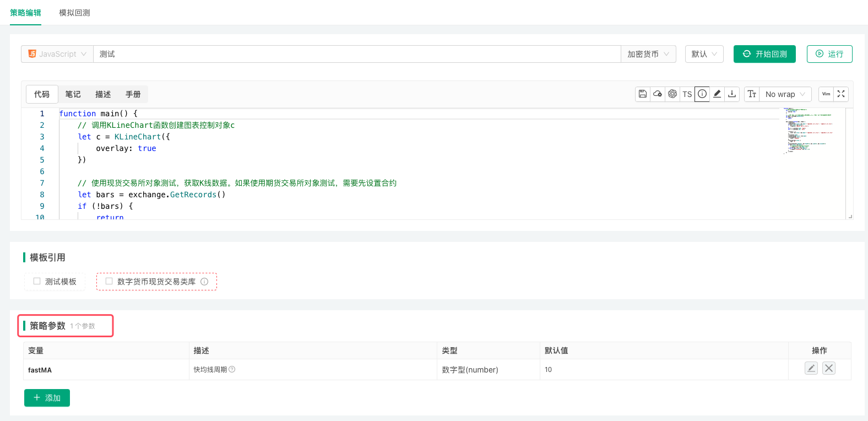The width and height of the screenshot is (868, 421).
Task: Click the strategy name field containing 测试
Action: click(357, 54)
